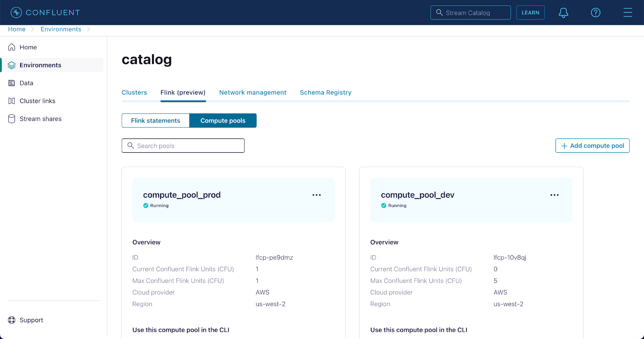This screenshot has height=339, width=644.
Task: Click the Environments layers icon
Action: 12,65
